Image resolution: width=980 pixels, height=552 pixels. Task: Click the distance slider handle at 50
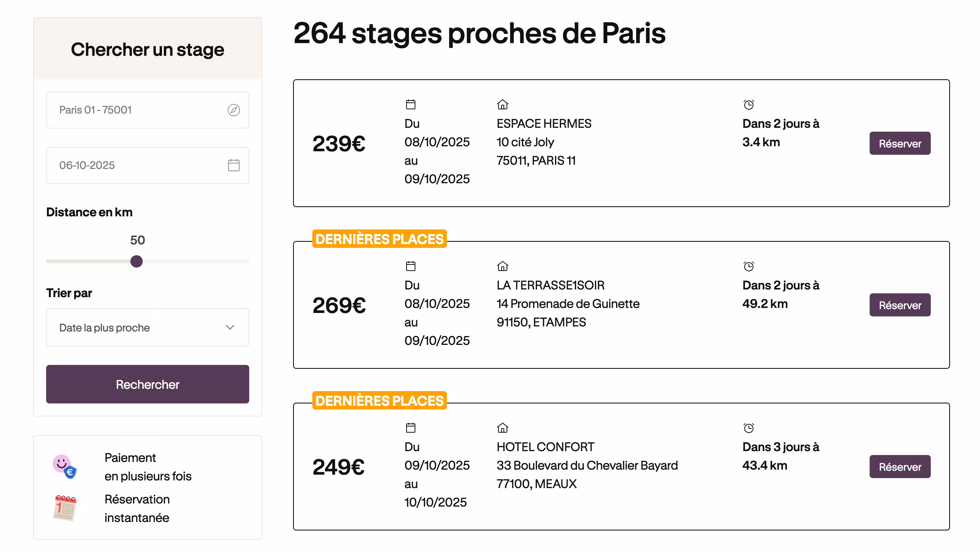pyautogui.click(x=137, y=261)
